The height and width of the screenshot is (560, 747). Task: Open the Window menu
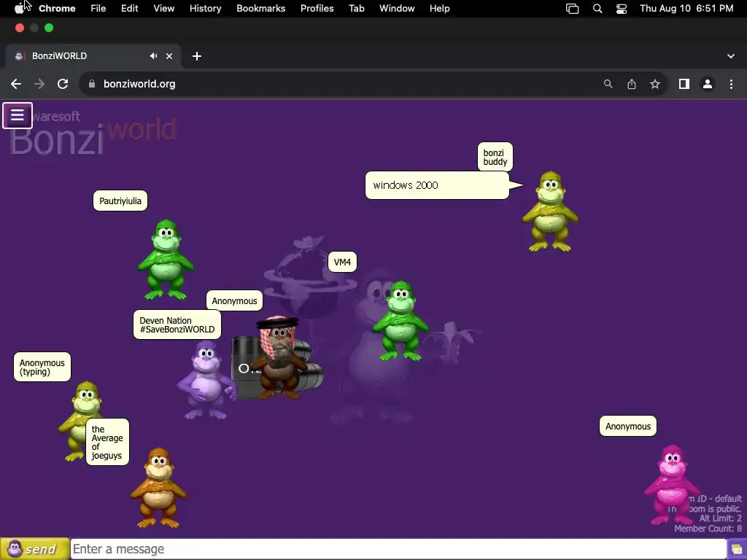pos(397,8)
